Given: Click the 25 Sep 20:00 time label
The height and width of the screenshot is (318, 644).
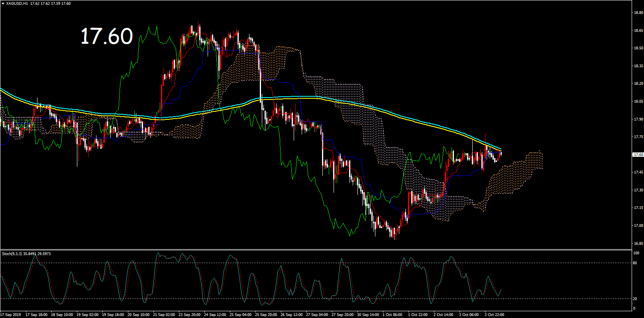Looking at the screenshot, I should (x=266, y=315).
